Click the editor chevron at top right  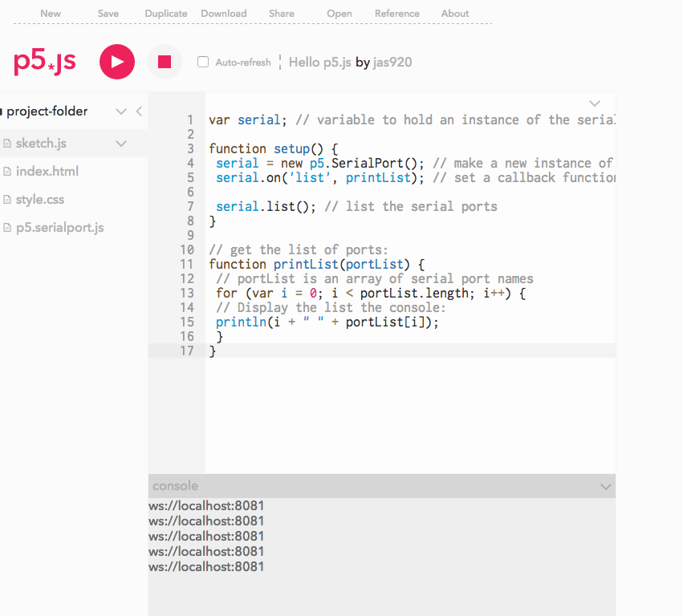click(x=595, y=103)
